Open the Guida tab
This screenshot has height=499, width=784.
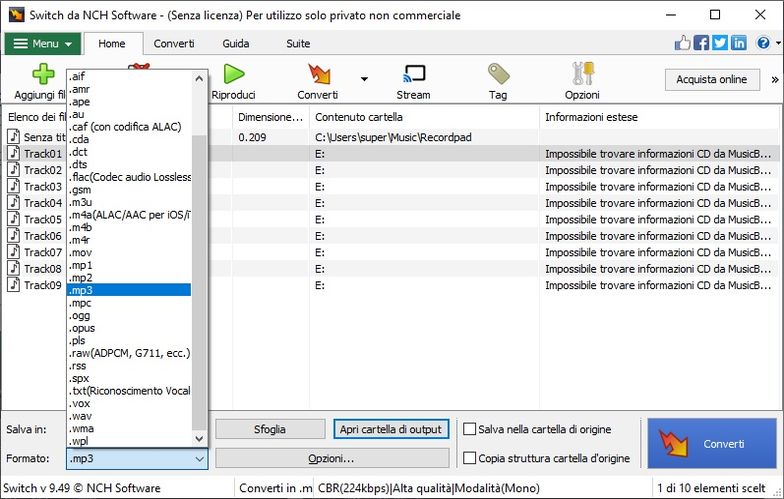point(236,44)
